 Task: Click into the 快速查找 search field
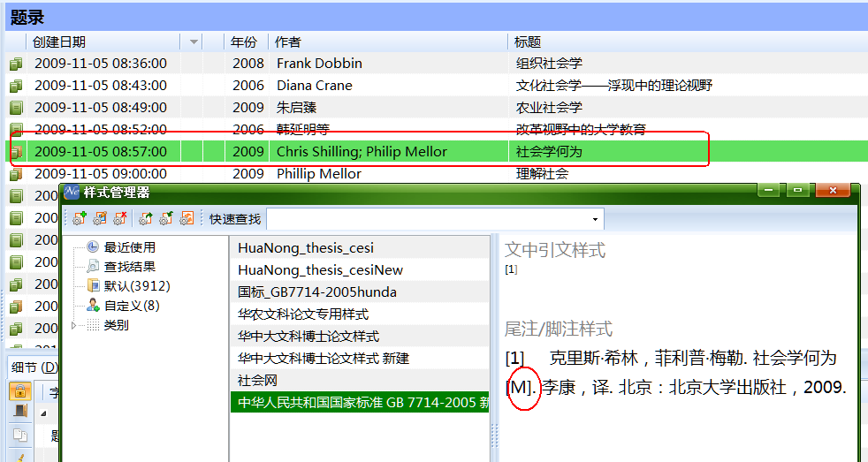click(427, 219)
